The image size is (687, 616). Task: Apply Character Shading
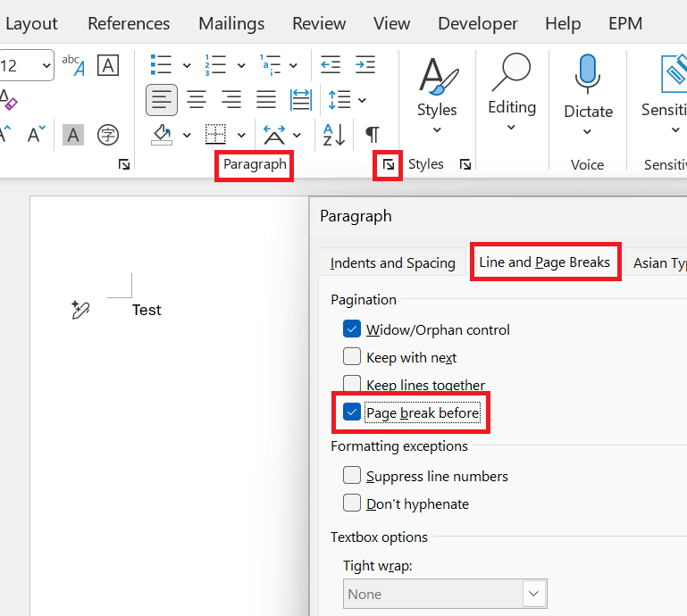pyautogui.click(x=73, y=135)
